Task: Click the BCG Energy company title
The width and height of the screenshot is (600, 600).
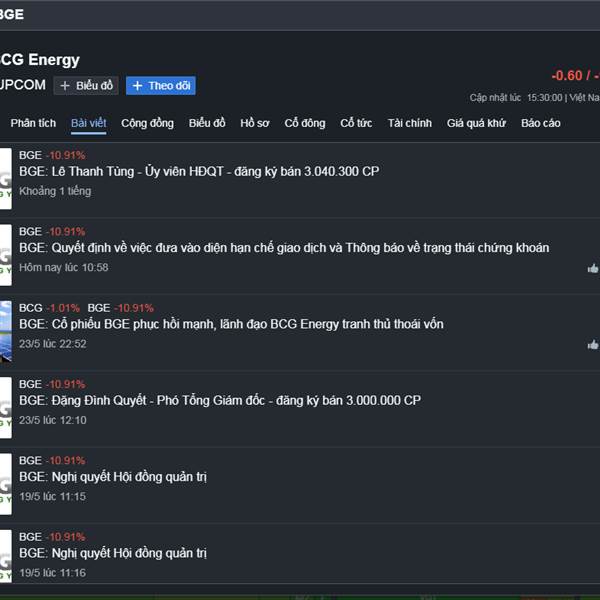Action: click(x=40, y=60)
